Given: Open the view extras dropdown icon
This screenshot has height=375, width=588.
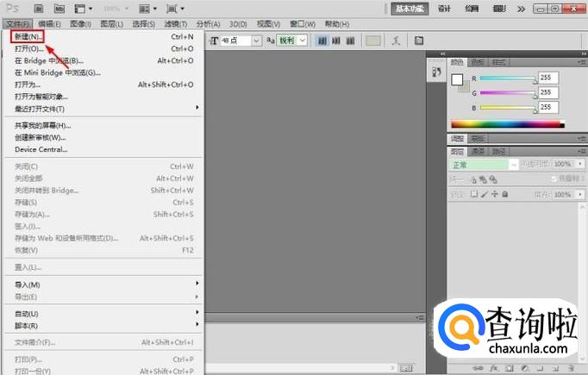Looking at the screenshot, I should tap(84, 9).
